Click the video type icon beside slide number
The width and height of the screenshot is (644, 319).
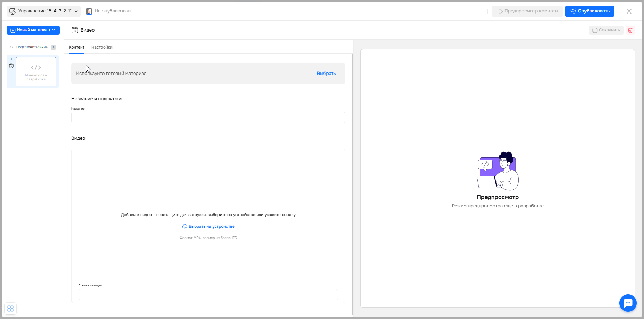(11, 66)
